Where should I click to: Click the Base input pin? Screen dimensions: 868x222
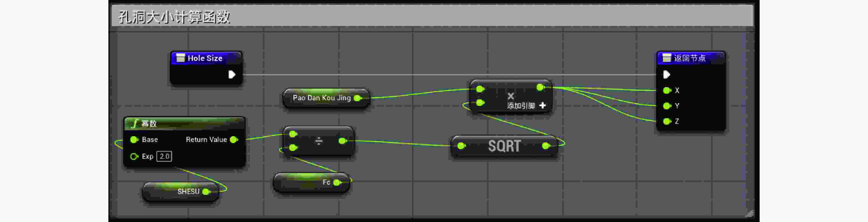click(x=134, y=140)
